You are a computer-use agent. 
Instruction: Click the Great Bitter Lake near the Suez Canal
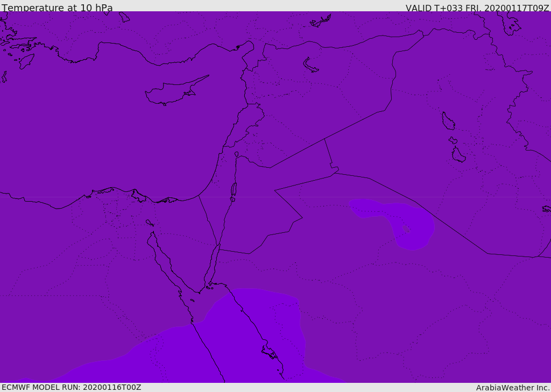150,223
